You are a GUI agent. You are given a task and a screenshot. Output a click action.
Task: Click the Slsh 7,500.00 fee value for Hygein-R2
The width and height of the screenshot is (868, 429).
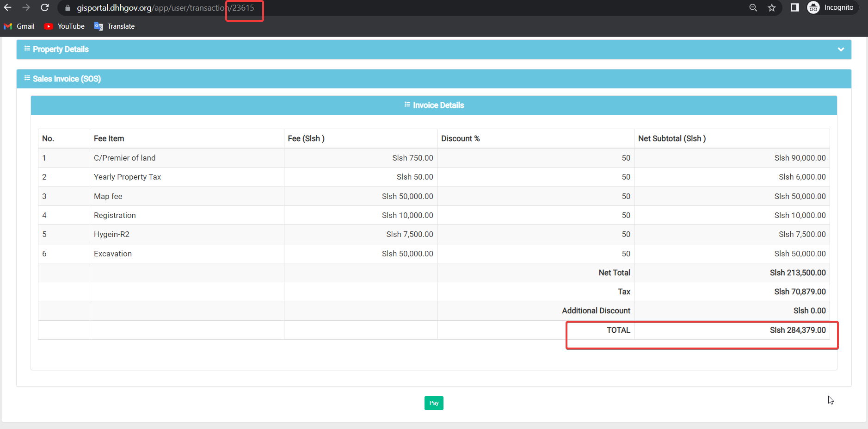410,234
